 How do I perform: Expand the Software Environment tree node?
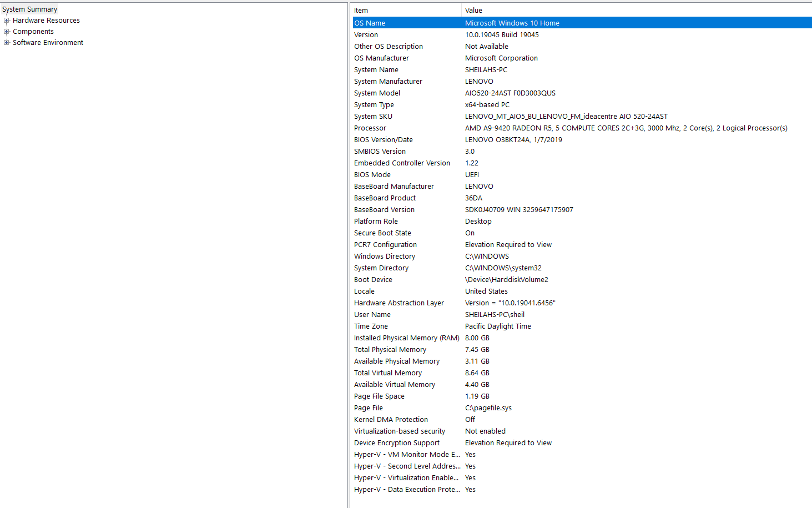click(6, 43)
